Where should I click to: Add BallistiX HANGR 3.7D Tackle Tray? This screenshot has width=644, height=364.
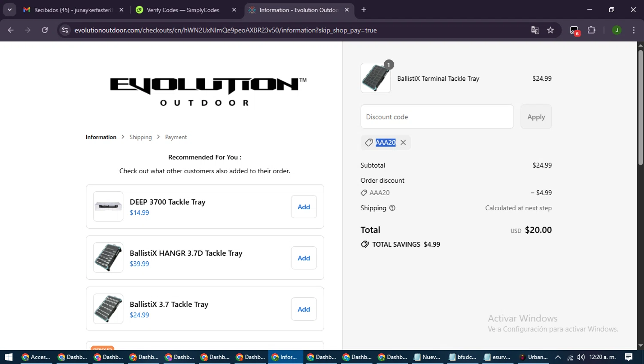coord(304,258)
